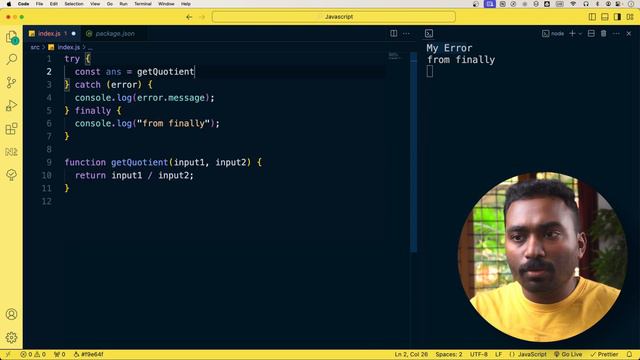The image size is (640, 360).
Task: Split the terminal
Action: [591, 33]
